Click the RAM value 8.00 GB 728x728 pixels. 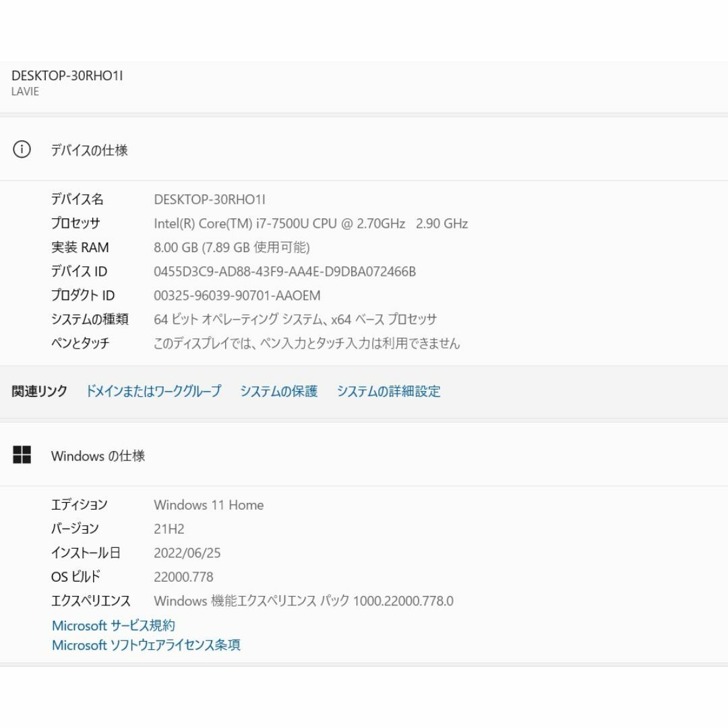point(232,247)
